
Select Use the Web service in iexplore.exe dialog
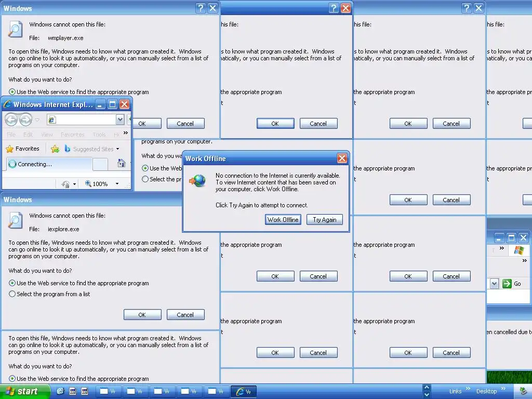(x=12, y=283)
